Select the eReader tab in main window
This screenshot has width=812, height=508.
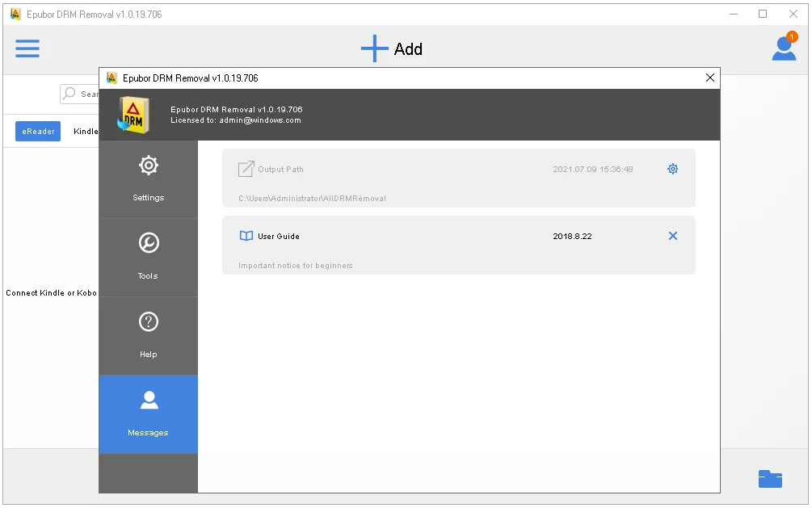(x=38, y=131)
